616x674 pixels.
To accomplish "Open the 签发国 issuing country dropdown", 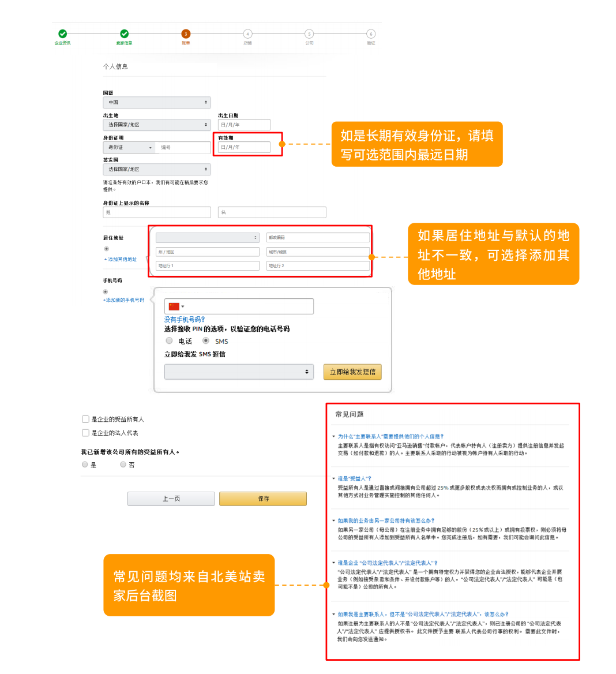I will [156, 169].
